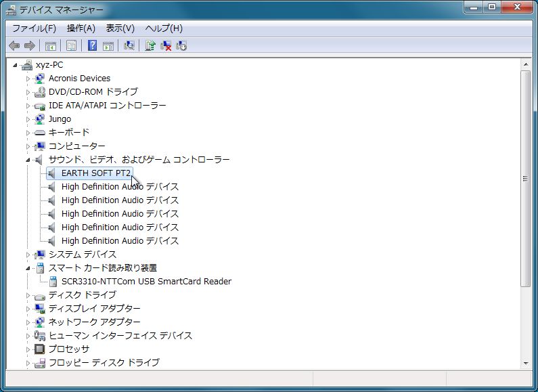Open Properties via the toolbar icon
Screen dimensions: 538x392
(x=71, y=45)
